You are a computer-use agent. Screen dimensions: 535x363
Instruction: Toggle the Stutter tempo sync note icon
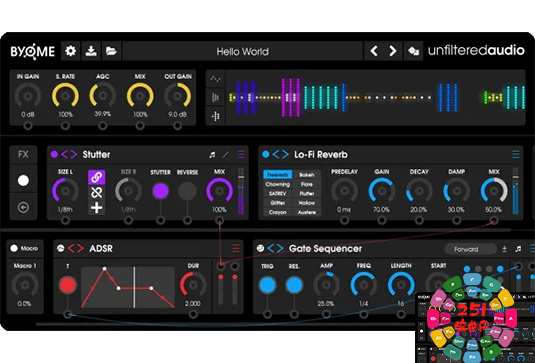click(x=212, y=155)
